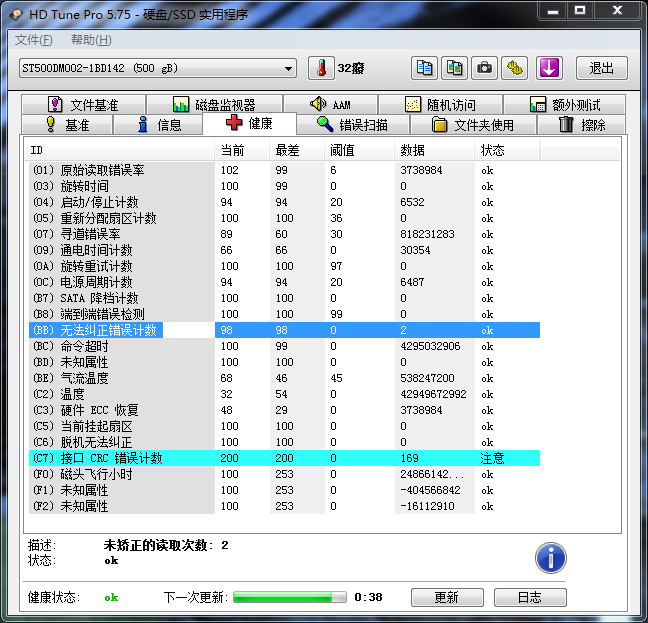Select the 健康 tab

click(x=249, y=123)
